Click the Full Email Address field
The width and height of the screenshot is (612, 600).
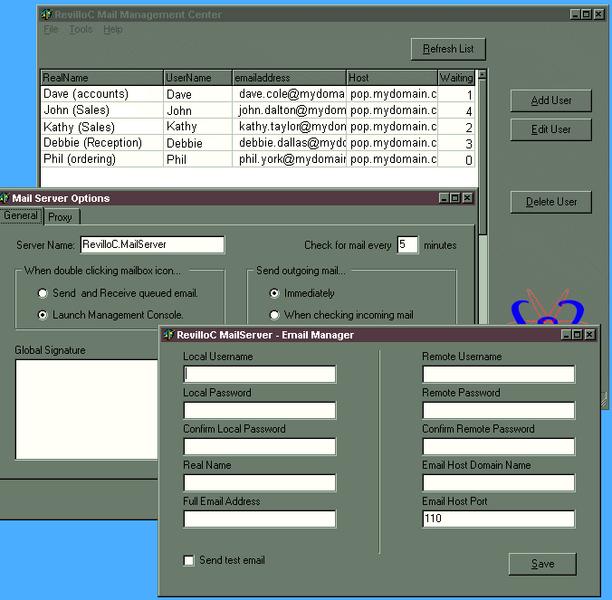point(260,519)
